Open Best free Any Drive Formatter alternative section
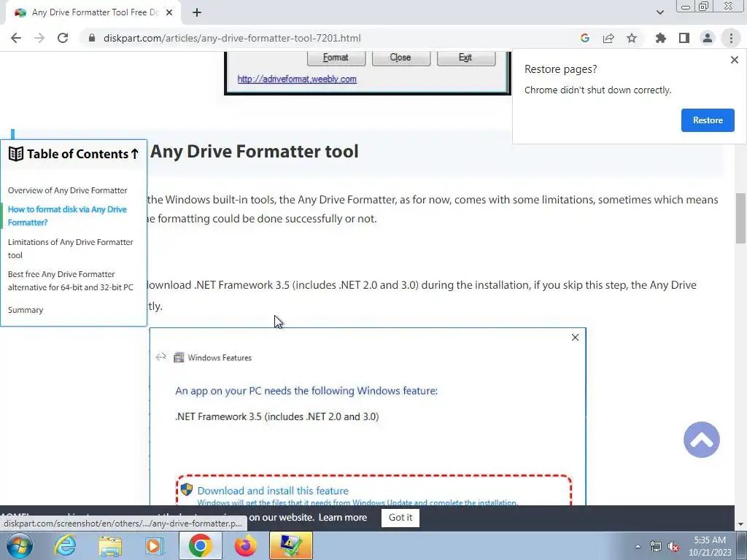747x560 pixels. pos(71,281)
